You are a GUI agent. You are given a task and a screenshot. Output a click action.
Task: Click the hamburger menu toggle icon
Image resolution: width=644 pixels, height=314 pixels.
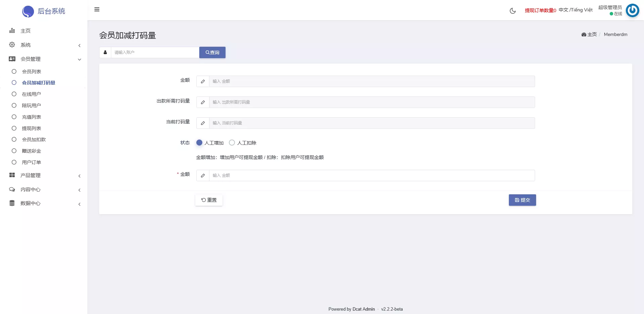click(x=97, y=9)
